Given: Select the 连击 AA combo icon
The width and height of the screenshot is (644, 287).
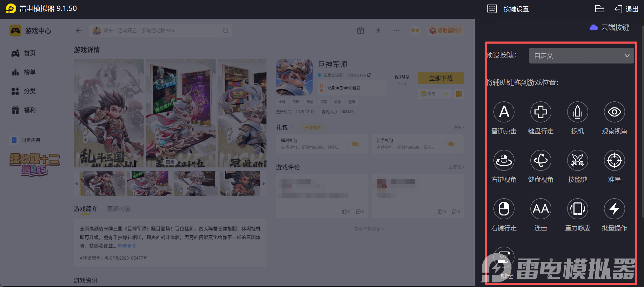Looking at the screenshot, I should point(540,209).
